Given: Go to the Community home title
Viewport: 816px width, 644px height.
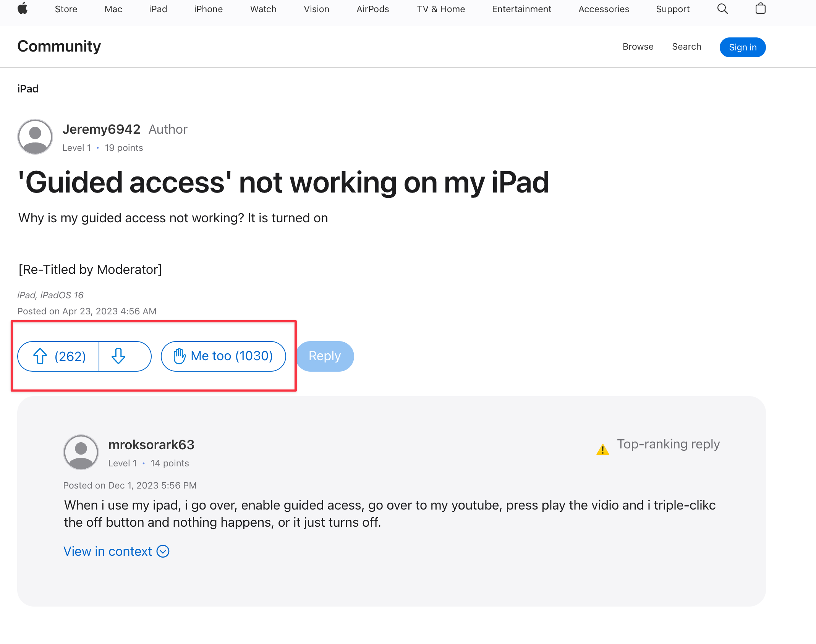Looking at the screenshot, I should (x=59, y=46).
